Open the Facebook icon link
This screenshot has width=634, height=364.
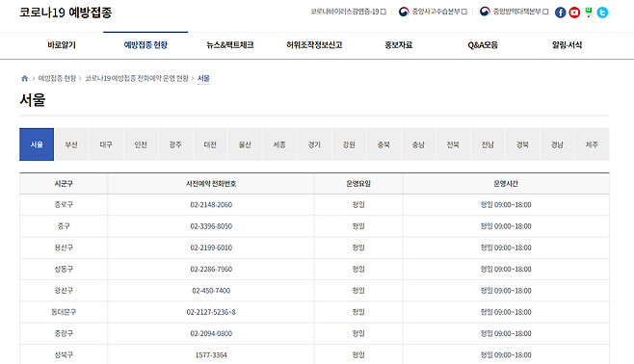click(x=560, y=13)
